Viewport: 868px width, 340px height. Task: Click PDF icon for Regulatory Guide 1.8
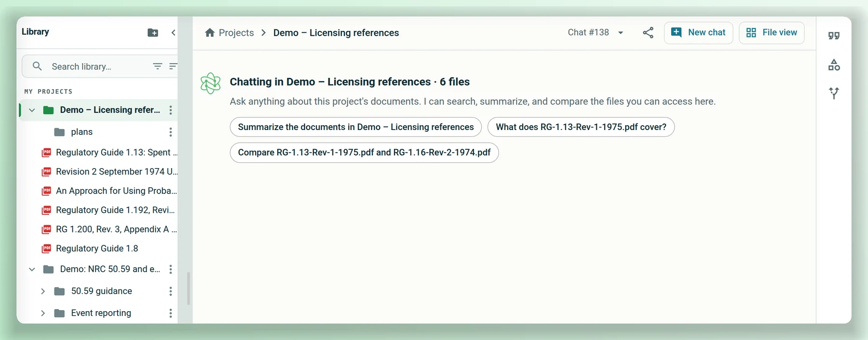[x=46, y=248]
